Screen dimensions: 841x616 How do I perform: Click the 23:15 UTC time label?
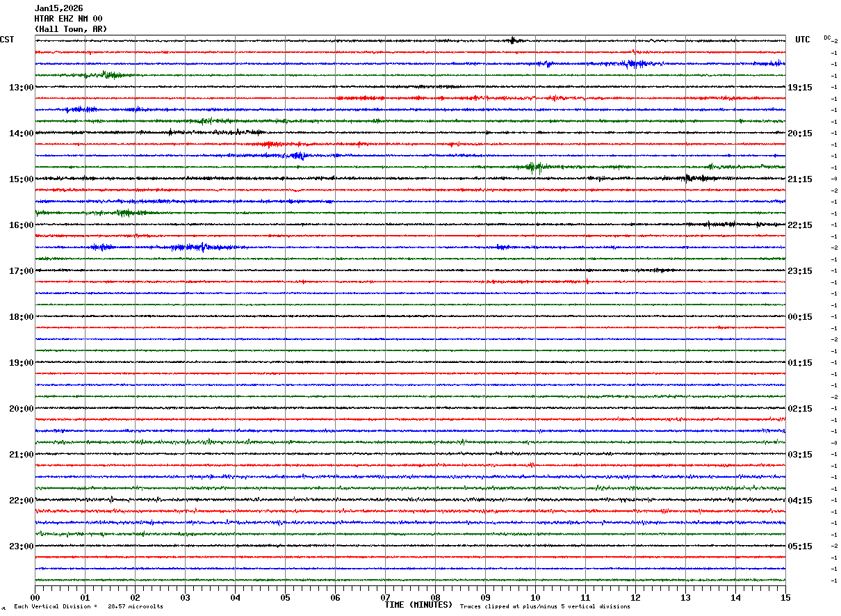[x=799, y=271]
